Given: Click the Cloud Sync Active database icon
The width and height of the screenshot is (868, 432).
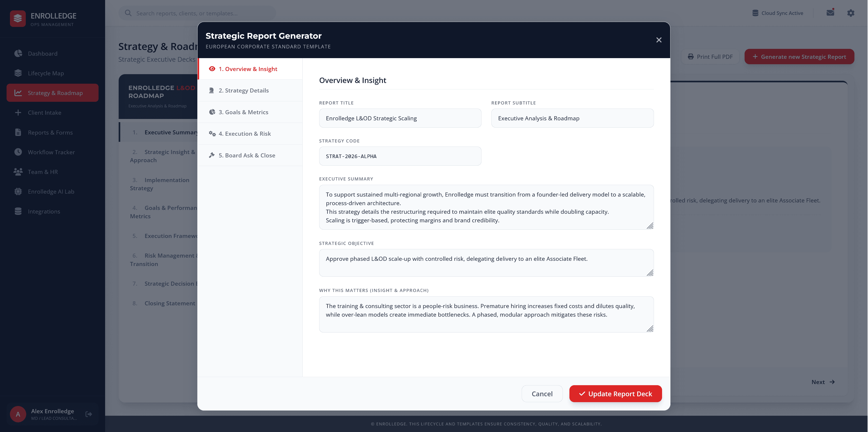Looking at the screenshot, I should click(755, 13).
